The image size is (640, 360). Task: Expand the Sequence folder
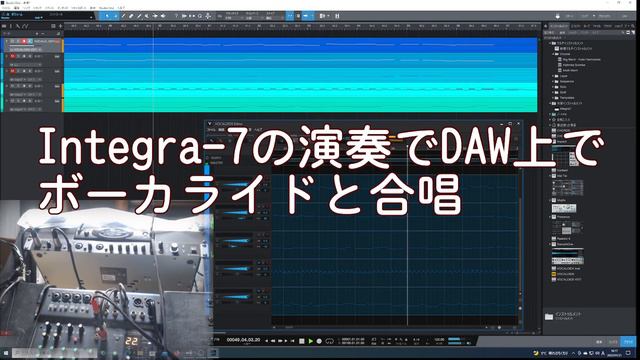click(554, 81)
